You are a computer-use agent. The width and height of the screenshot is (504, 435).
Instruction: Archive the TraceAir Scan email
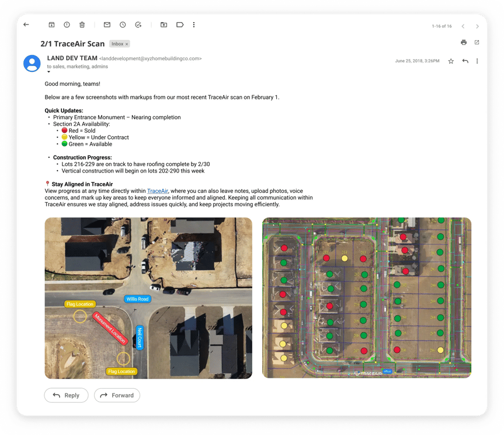click(x=53, y=25)
